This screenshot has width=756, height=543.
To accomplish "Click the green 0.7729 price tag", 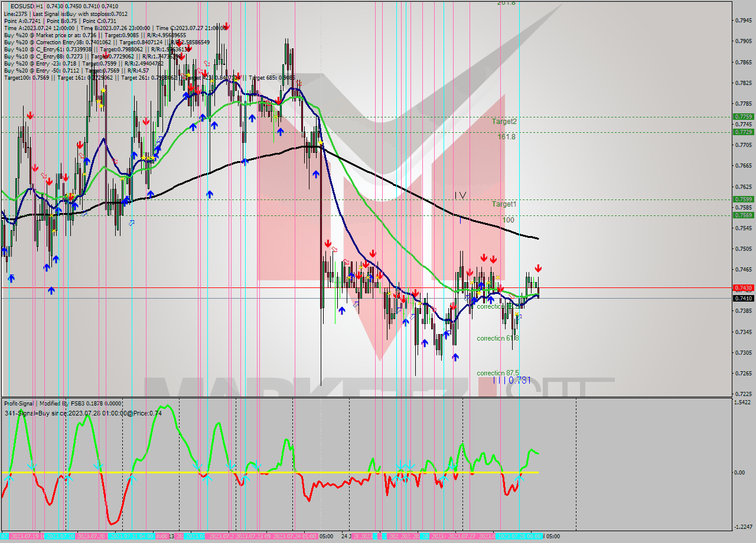I will point(743,132).
